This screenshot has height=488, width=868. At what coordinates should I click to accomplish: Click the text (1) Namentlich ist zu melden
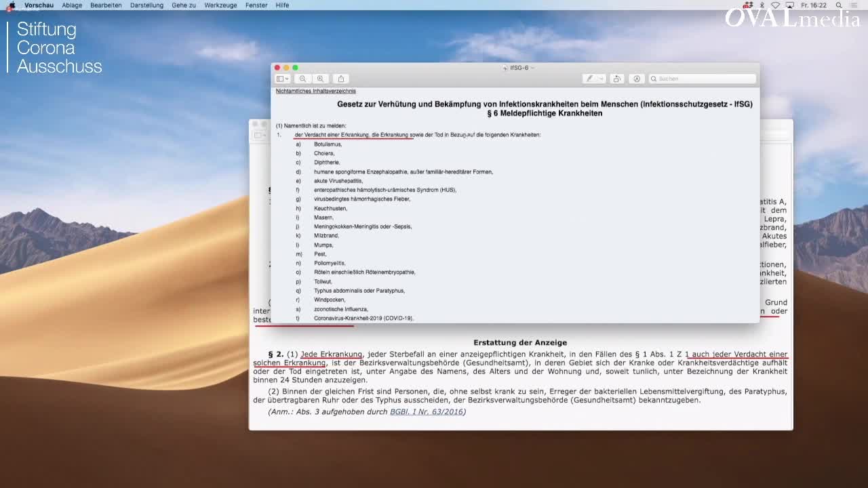tap(311, 126)
